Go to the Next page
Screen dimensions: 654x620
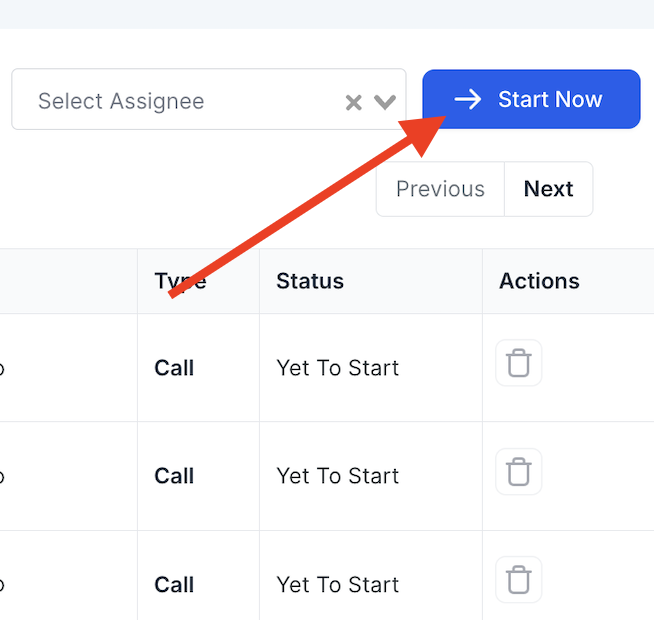click(x=548, y=189)
